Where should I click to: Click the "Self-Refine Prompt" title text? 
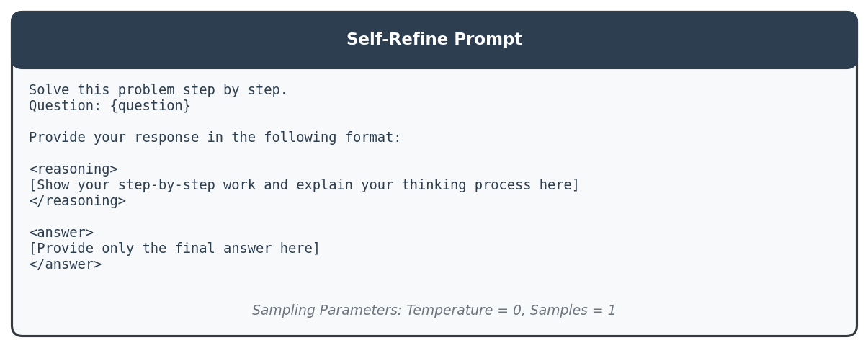(434, 40)
